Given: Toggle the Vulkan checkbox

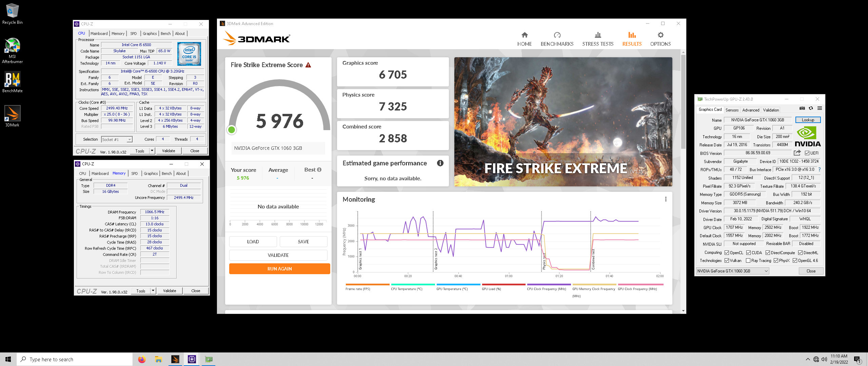Looking at the screenshot, I should [727, 261].
